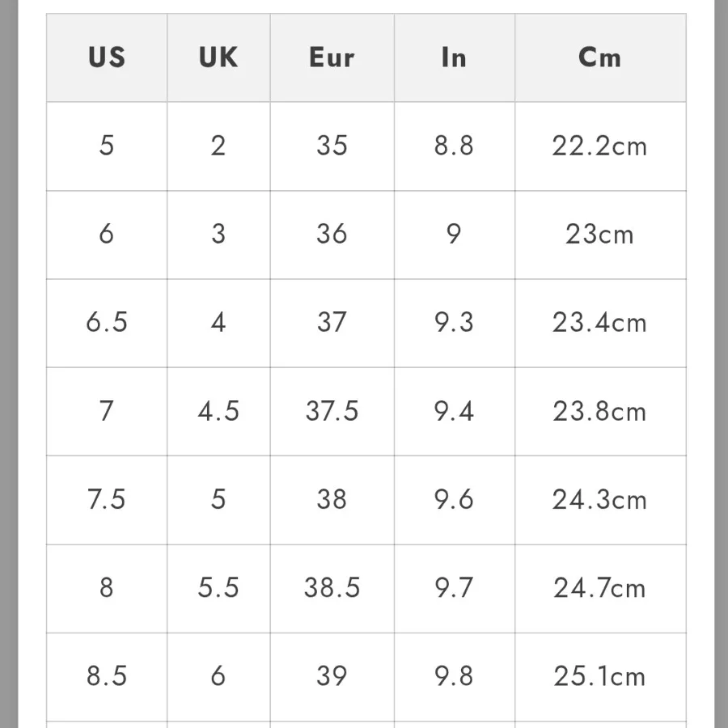Select the Eur size 35 cell

coord(332,146)
